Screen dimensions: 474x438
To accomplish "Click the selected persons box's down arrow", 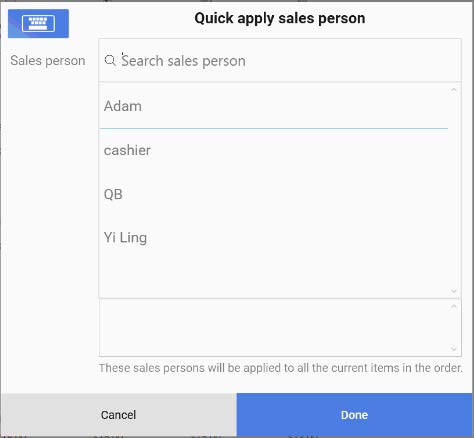I will coord(454,349).
